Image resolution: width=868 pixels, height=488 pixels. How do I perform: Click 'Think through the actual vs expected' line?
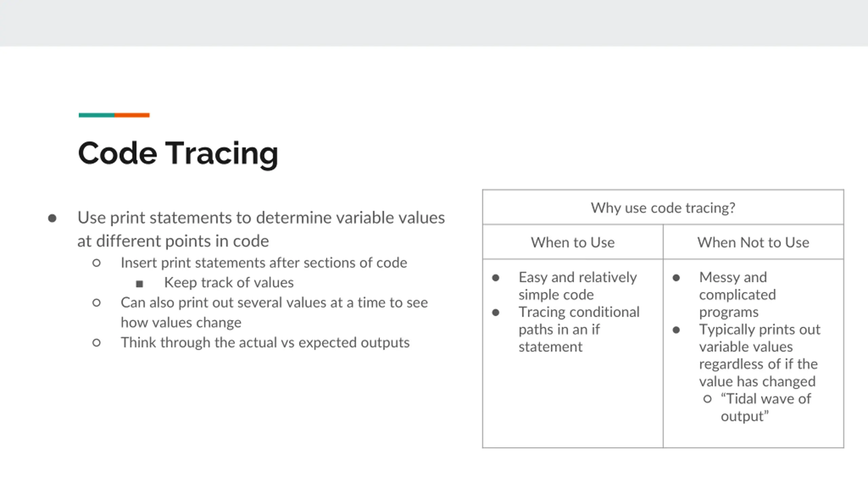[265, 342]
